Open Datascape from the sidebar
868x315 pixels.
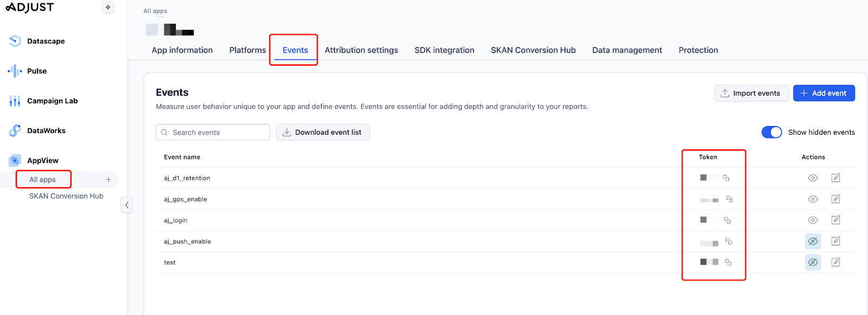(x=46, y=41)
